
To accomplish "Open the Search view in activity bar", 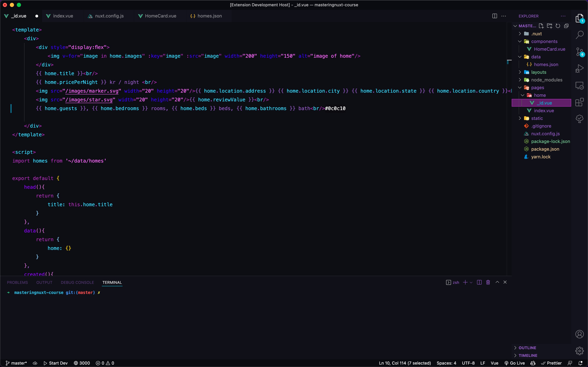I will pos(579,35).
